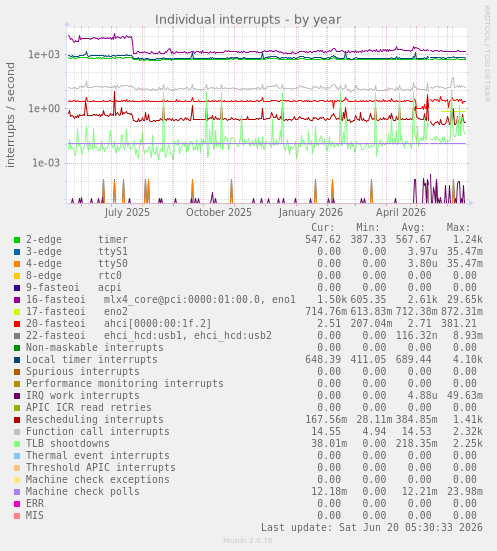Click the green swatch for 2-edge timer
497x551 pixels.
coord(17,240)
